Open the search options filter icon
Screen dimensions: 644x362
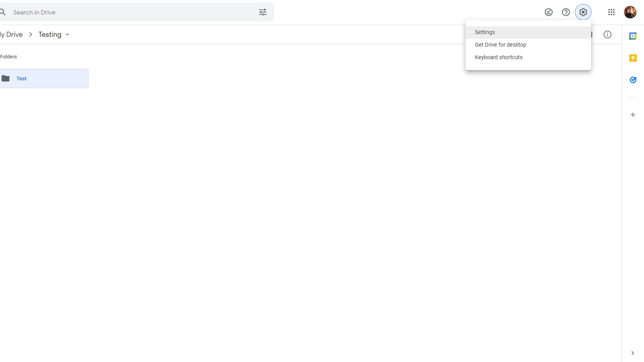pyautogui.click(x=263, y=12)
